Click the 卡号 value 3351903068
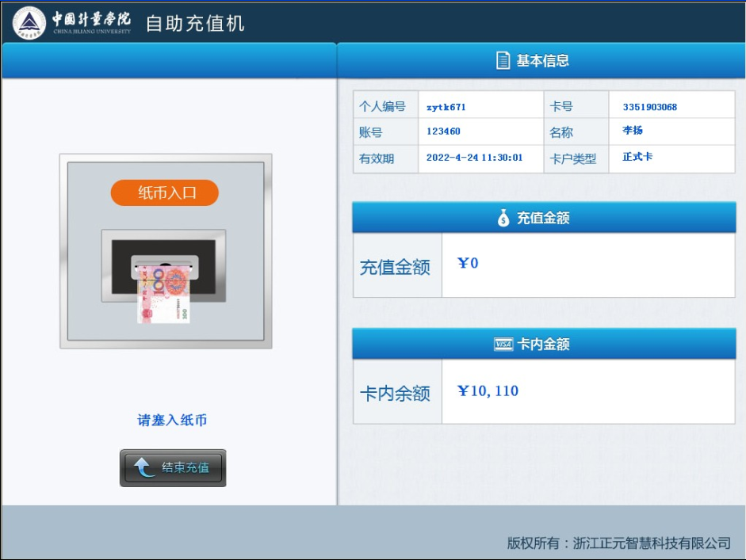The image size is (746, 560). [649, 107]
